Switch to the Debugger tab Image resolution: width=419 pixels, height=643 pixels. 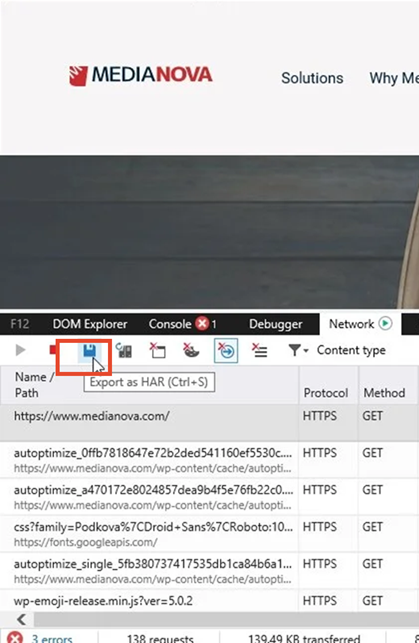coord(276,324)
